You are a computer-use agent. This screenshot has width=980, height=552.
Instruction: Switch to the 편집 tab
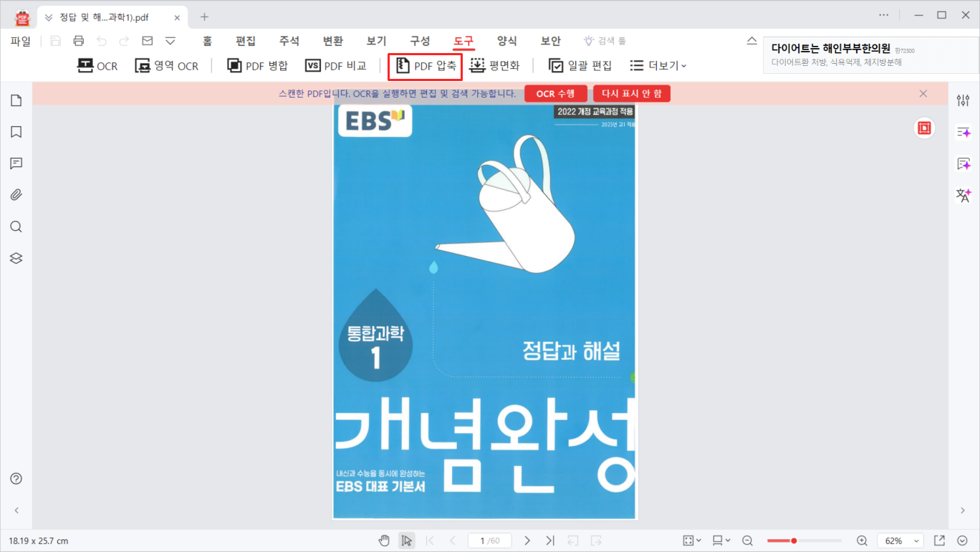(246, 41)
